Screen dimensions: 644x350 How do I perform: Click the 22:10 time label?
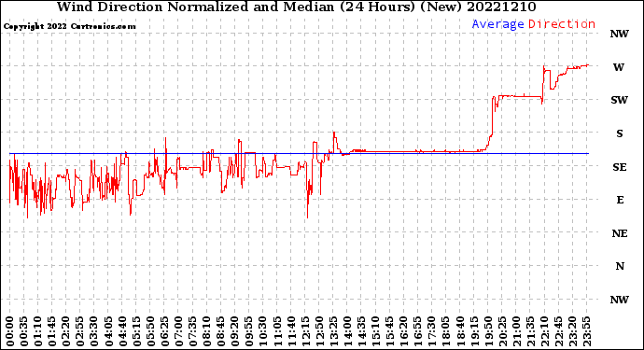tap(544, 332)
